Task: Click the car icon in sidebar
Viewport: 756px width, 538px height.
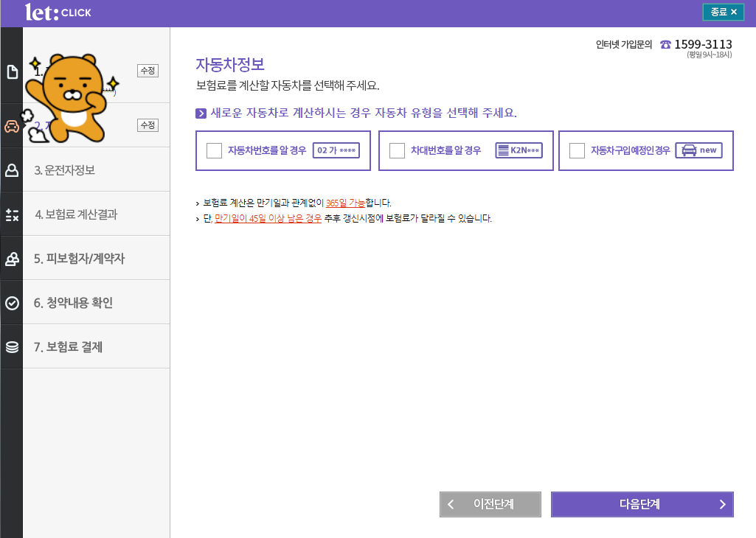Action: pos(12,126)
